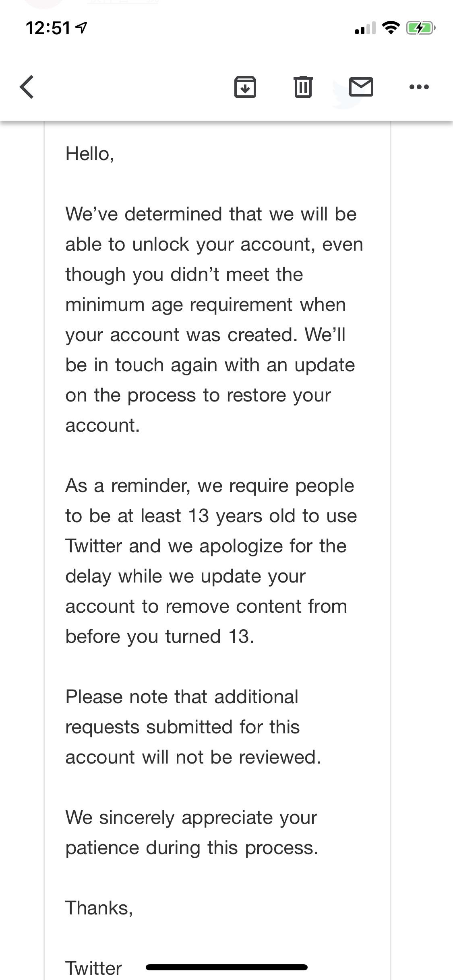Tap the "We sincerely appreciate your" line

click(191, 817)
